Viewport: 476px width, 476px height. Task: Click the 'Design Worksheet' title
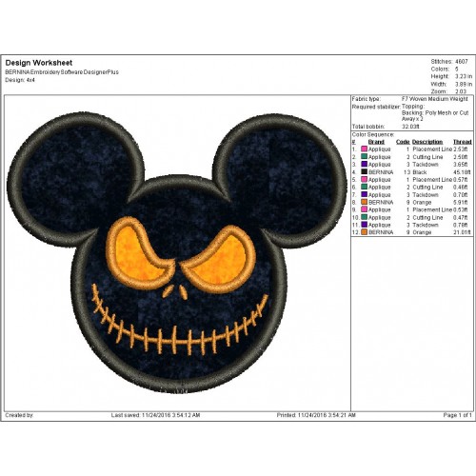click(x=39, y=63)
